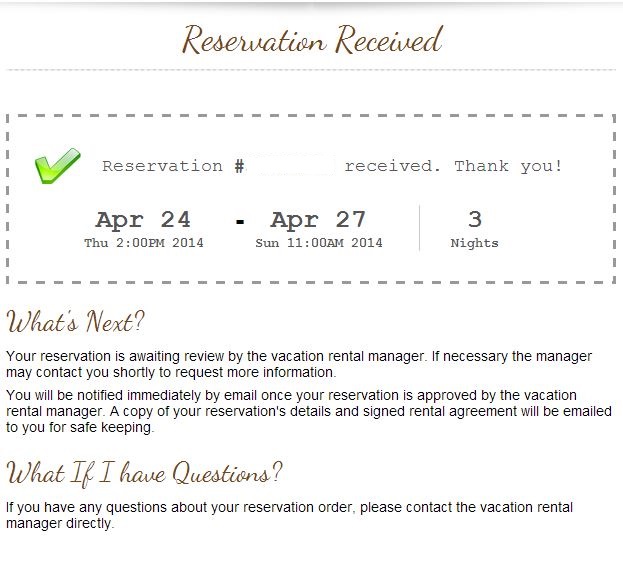Click the contact vacation rental manager paragraph

290,515
